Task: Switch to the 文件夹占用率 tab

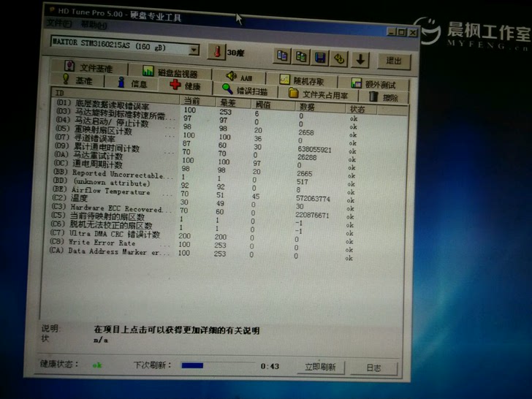Action: 318,94
